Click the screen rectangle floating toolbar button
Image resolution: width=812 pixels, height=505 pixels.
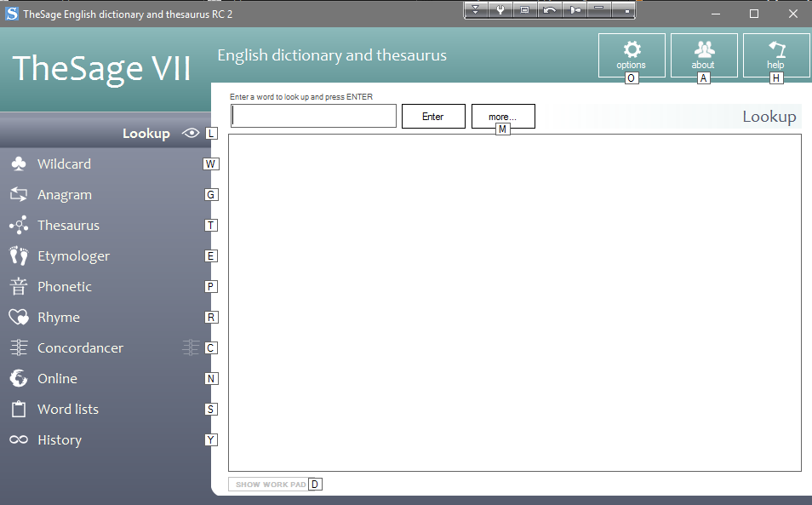pyautogui.click(x=524, y=10)
